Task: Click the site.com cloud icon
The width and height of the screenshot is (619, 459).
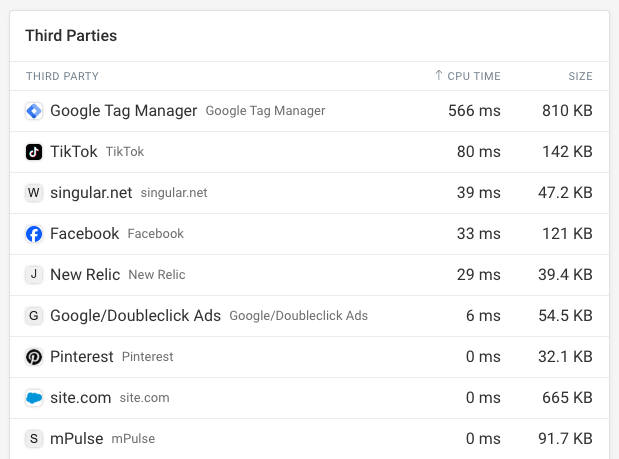Action: (34, 398)
